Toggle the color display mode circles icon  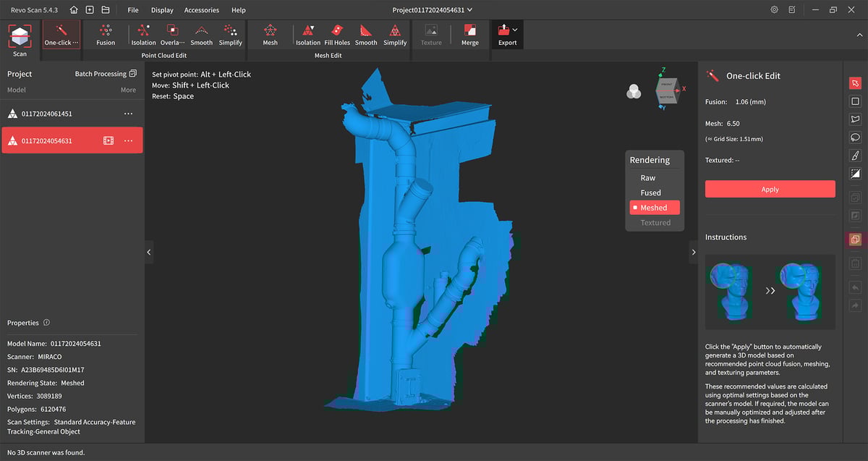tap(634, 90)
